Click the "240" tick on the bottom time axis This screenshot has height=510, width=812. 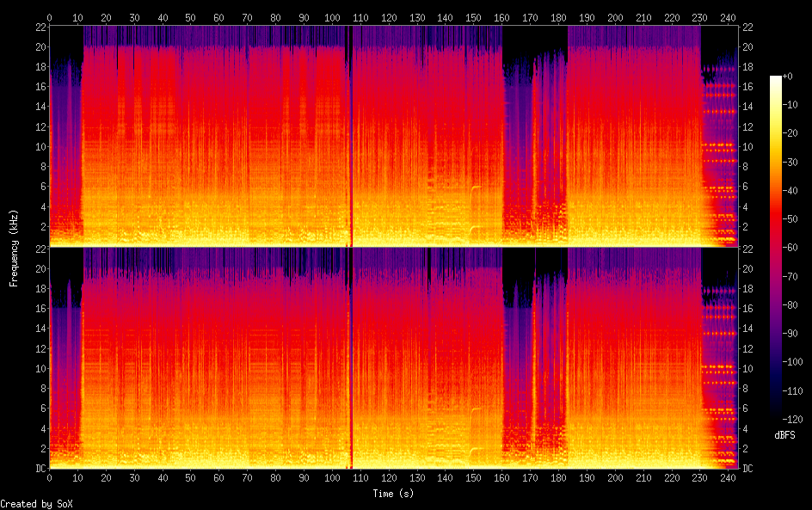728,478
